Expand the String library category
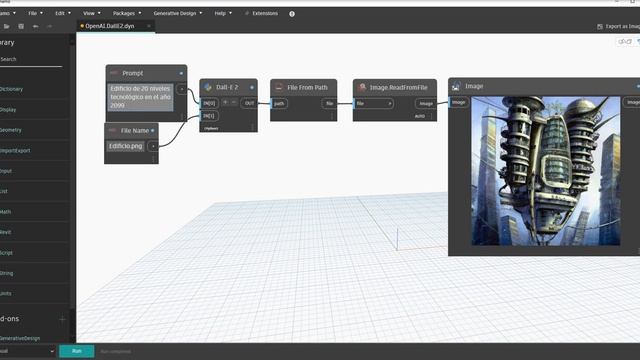Screen dimensions: 640x360 point(34,273)
